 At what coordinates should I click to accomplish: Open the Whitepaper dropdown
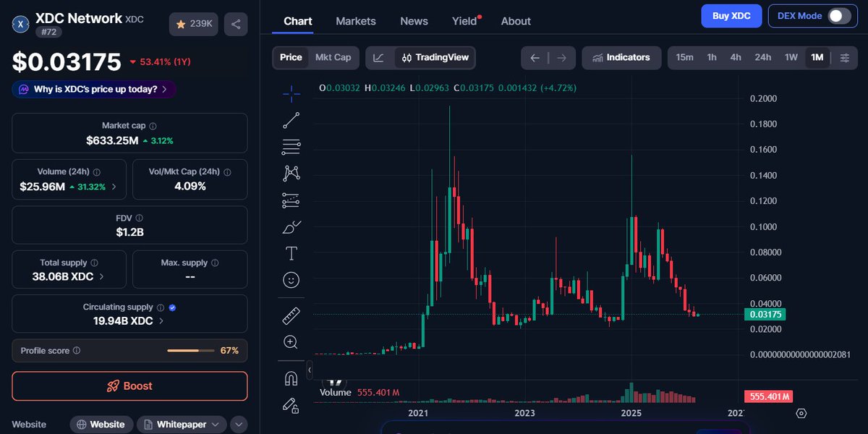click(x=182, y=425)
